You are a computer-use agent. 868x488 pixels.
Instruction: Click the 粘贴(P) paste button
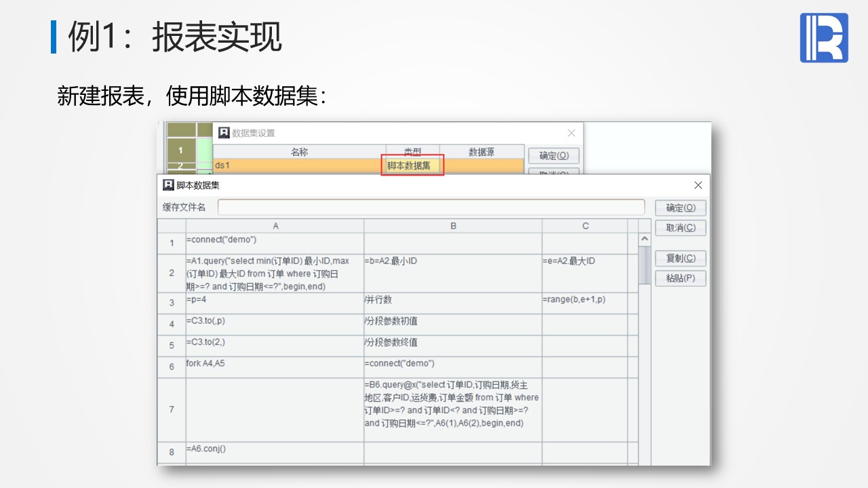(680, 278)
